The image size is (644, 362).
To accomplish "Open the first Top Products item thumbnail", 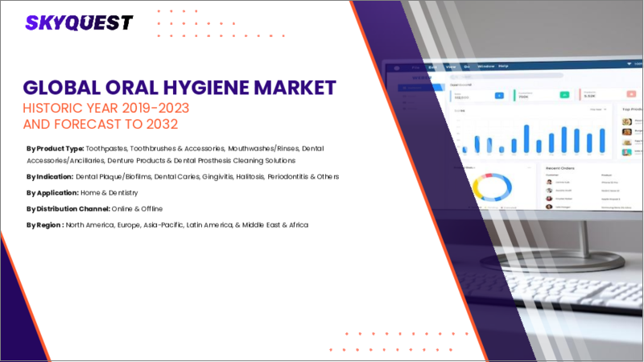I will (x=626, y=121).
